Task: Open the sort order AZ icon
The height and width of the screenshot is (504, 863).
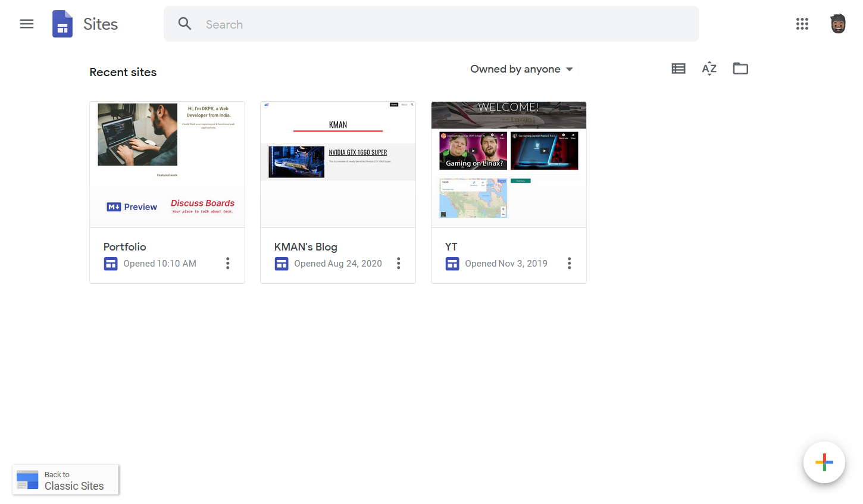Action: pos(709,68)
